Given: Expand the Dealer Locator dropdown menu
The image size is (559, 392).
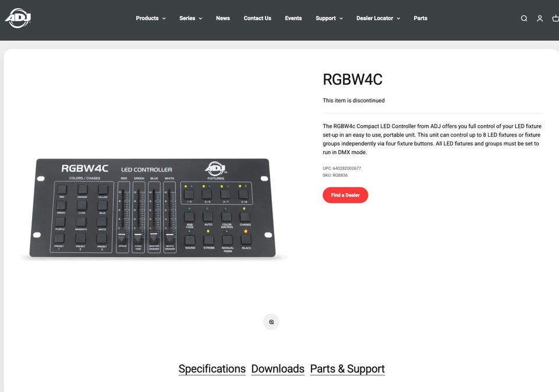Looking at the screenshot, I should pos(378,18).
